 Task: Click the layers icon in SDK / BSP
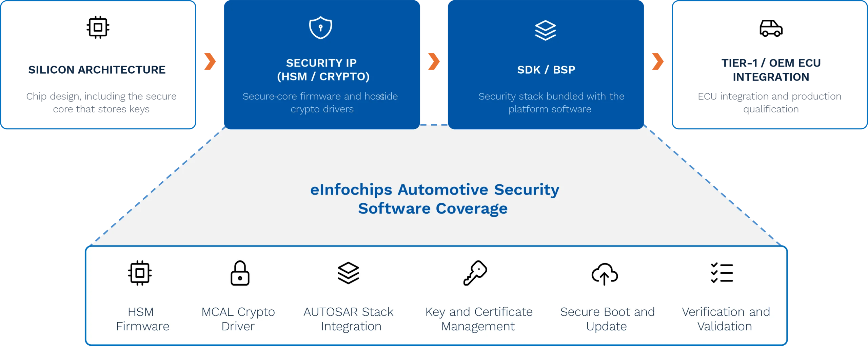pos(545,31)
